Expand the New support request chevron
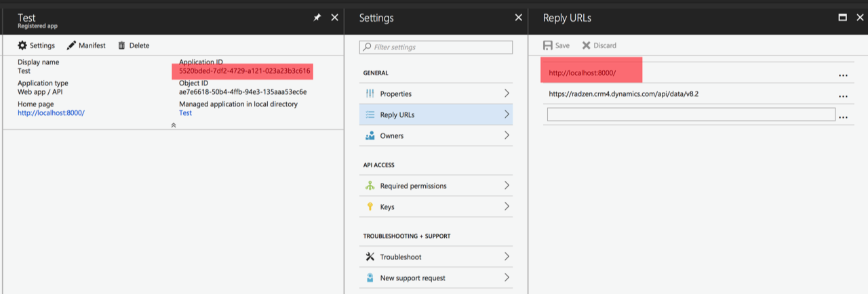Screen dimensions: 868x294 point(506,278)
